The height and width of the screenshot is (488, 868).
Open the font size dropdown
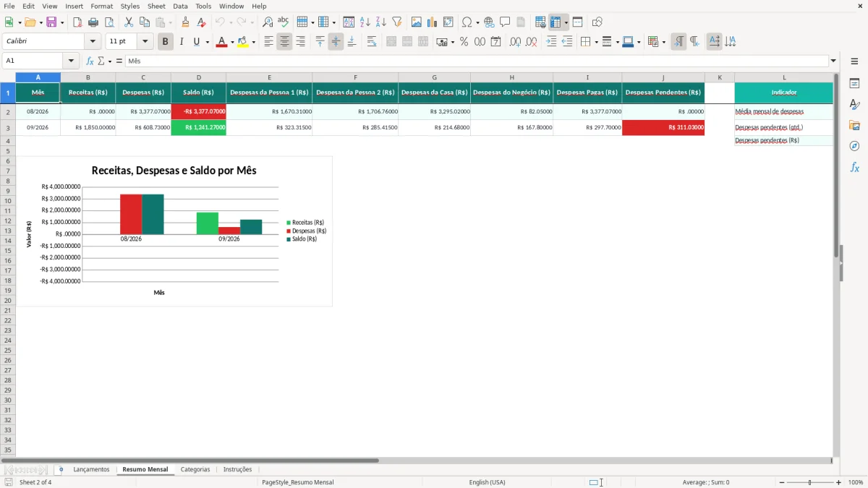click(145, 42)
